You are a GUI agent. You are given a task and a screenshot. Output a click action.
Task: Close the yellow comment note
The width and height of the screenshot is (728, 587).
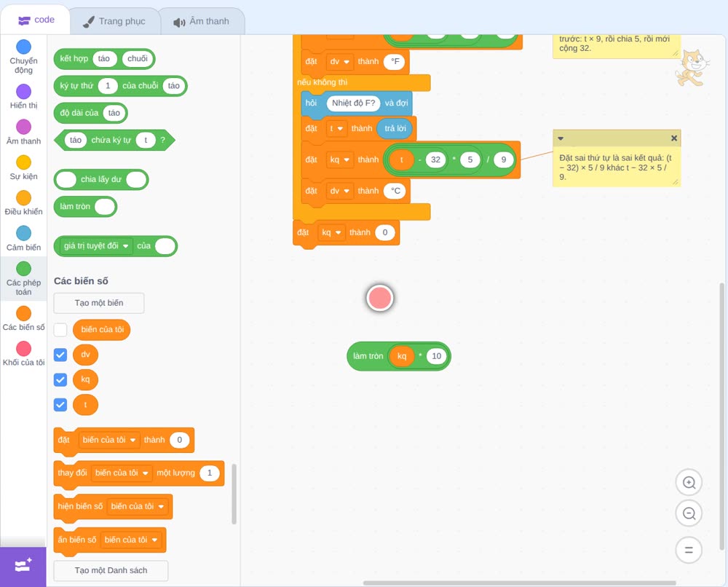(x=673, y=138)
